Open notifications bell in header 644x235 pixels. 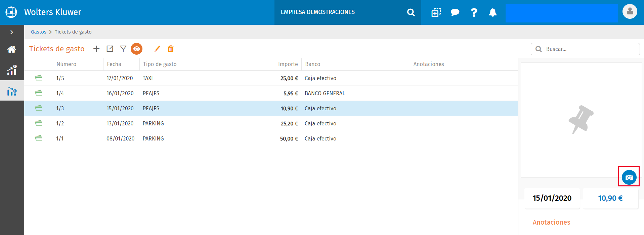[x=492, y=12]
